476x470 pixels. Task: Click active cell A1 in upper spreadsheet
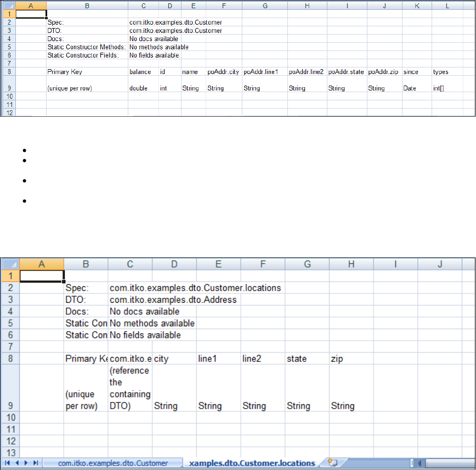click(31, 14)
